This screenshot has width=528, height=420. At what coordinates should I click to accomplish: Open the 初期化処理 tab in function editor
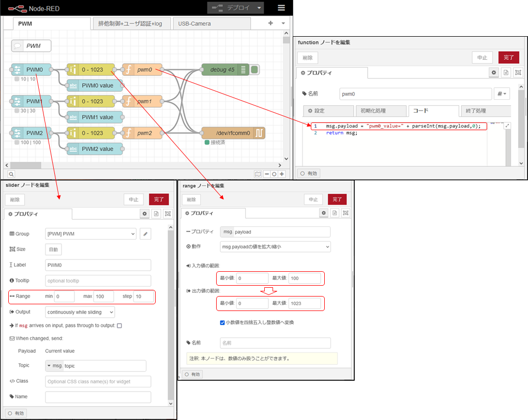pyautogui.click(x=380, y=111)
